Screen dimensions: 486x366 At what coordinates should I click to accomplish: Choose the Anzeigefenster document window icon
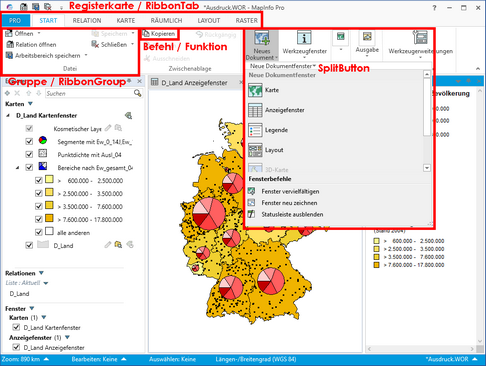(x=255, y=110)
